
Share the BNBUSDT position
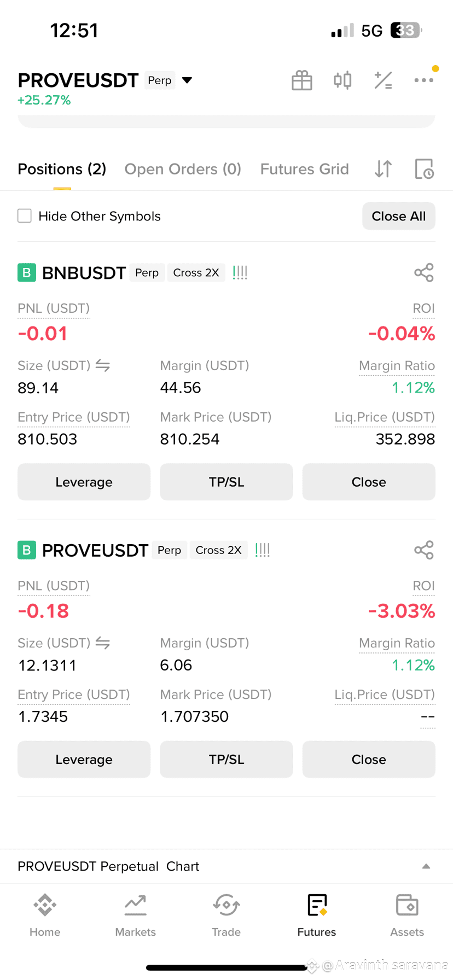pos(424,272)
